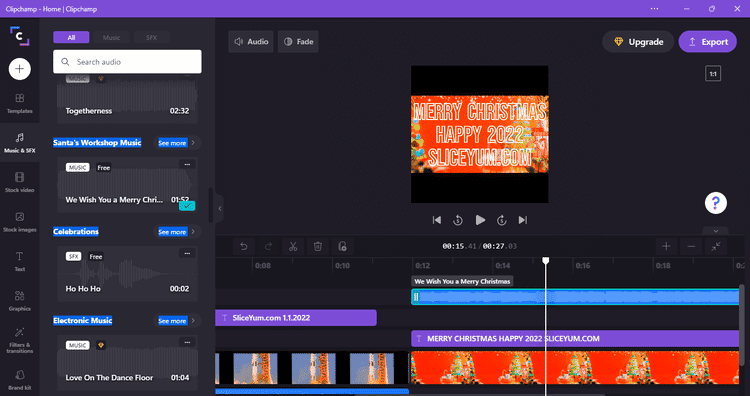See more Electronic Music
The height and width of the screenshot is (396, 750).
coord(172,320)
